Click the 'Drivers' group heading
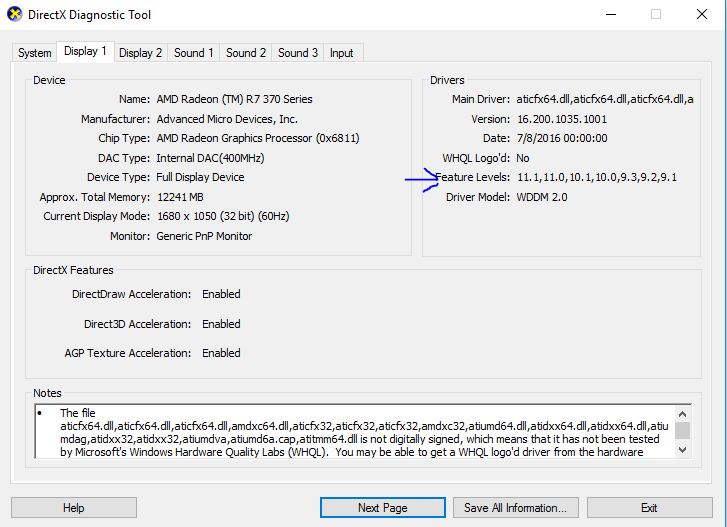 click(447, 80)
